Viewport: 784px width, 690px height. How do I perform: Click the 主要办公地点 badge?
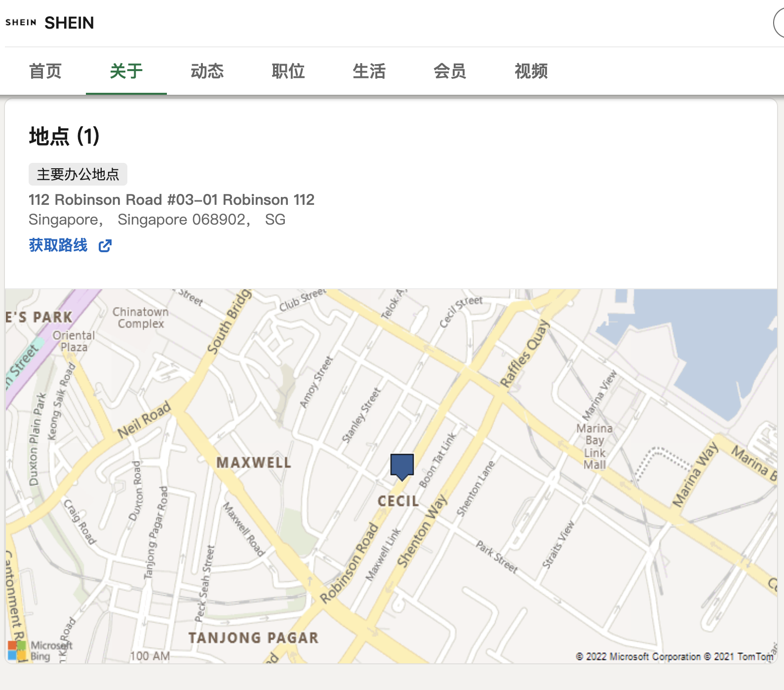pyautogui.click(x=78, y=174)
